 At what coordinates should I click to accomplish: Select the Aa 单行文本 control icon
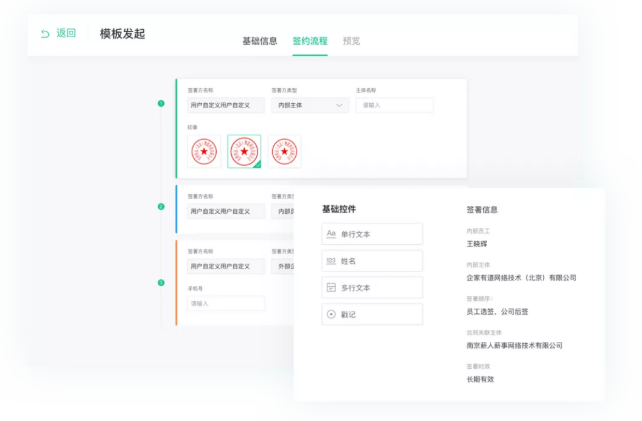click(331, 234)
